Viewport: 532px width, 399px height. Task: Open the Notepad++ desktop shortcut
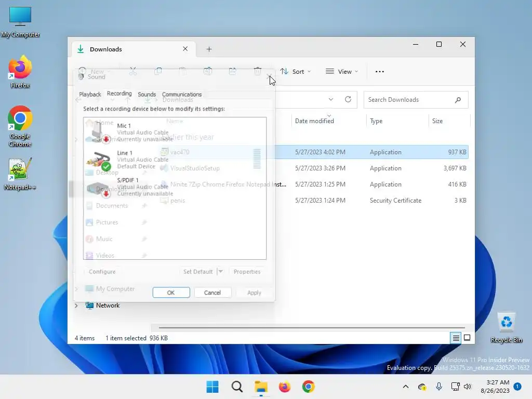click(20, 174)
